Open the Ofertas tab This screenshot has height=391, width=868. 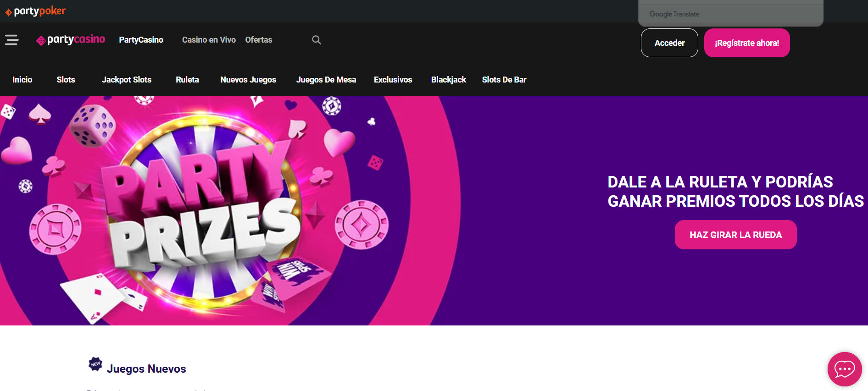[x=259, y=40]
